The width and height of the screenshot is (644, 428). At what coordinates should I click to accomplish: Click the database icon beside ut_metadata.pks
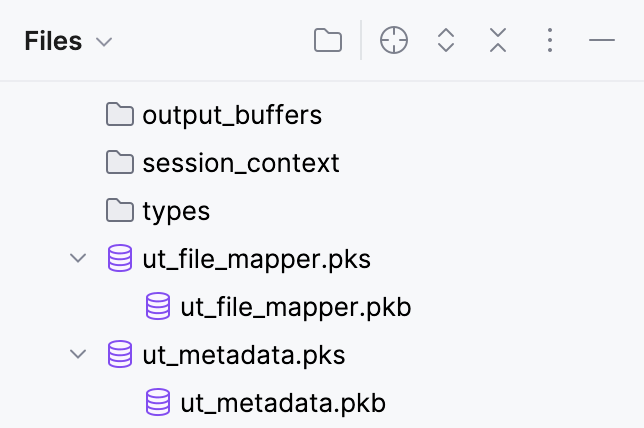120,355
